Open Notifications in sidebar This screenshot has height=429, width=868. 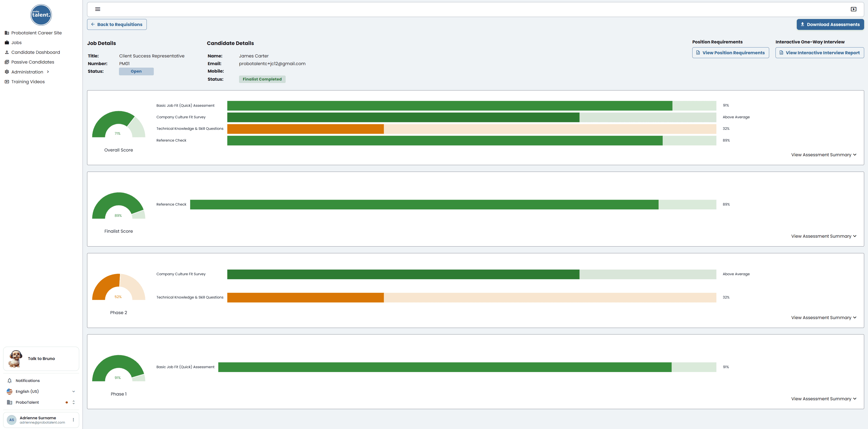tap(28, 380)
